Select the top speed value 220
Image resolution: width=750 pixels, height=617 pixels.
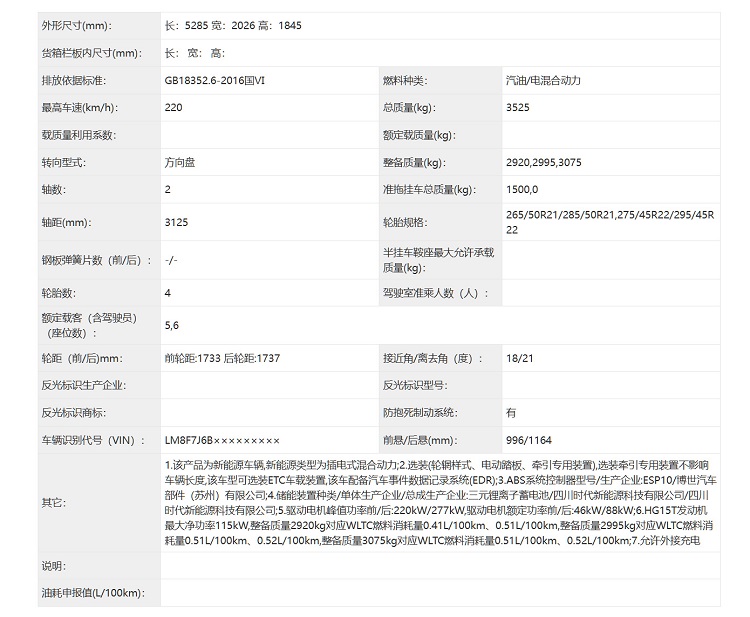(173, 108)
